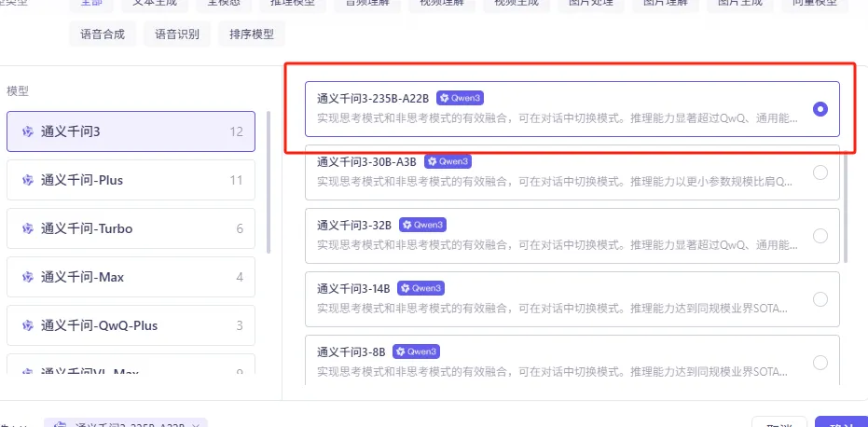Image resolution: width=868 pixels, height=427 pixels.
Task: Open the 通义千问-Turbo model family
Action: pyautogui.click(x=131, y=228)
